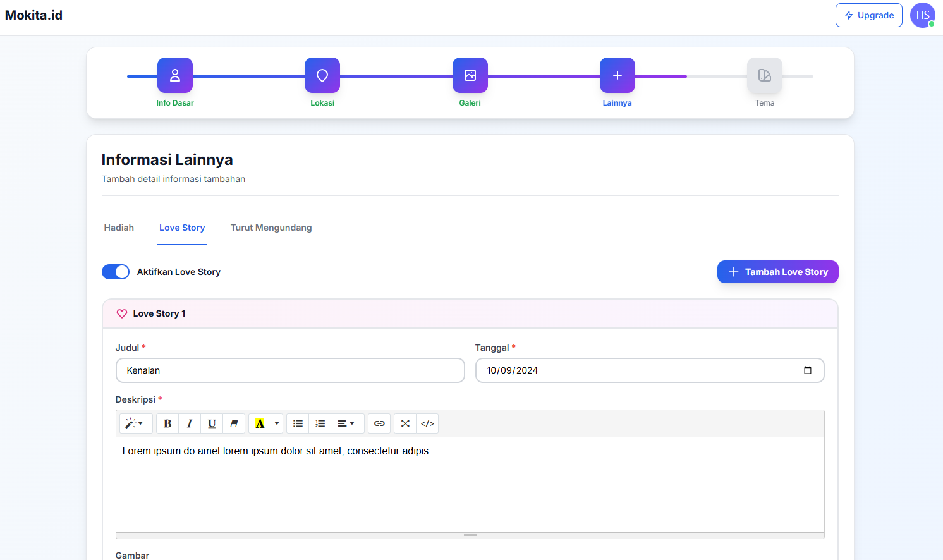Viewport: 943px width, 560px height.
Task: Open the code view of editor
Action: click(x=427, y=423)
